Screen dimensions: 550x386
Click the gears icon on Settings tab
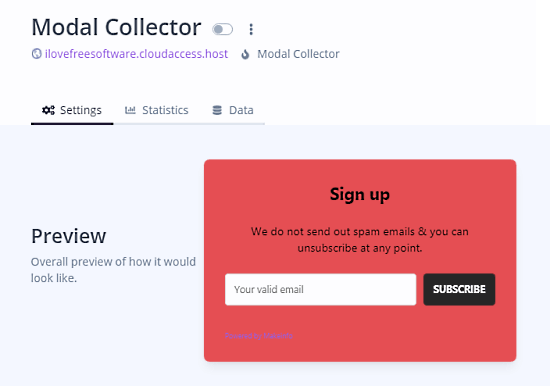click(x=48, y=110)
